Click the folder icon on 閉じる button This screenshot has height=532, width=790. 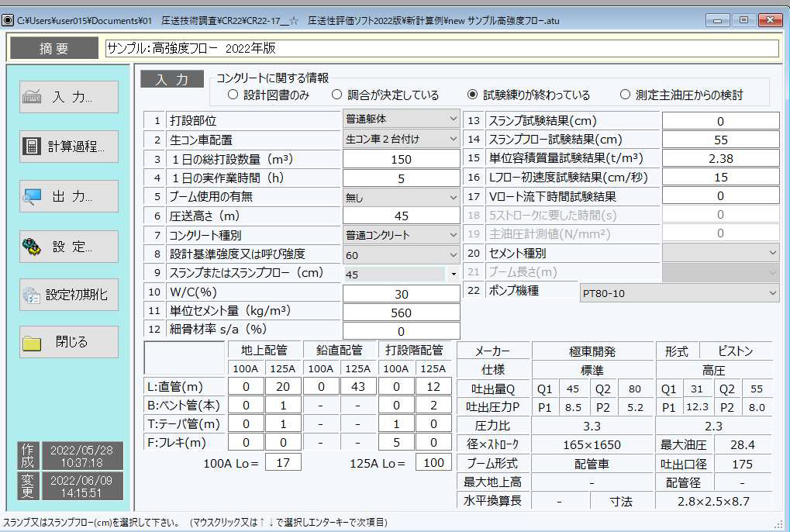click(32, 343)
